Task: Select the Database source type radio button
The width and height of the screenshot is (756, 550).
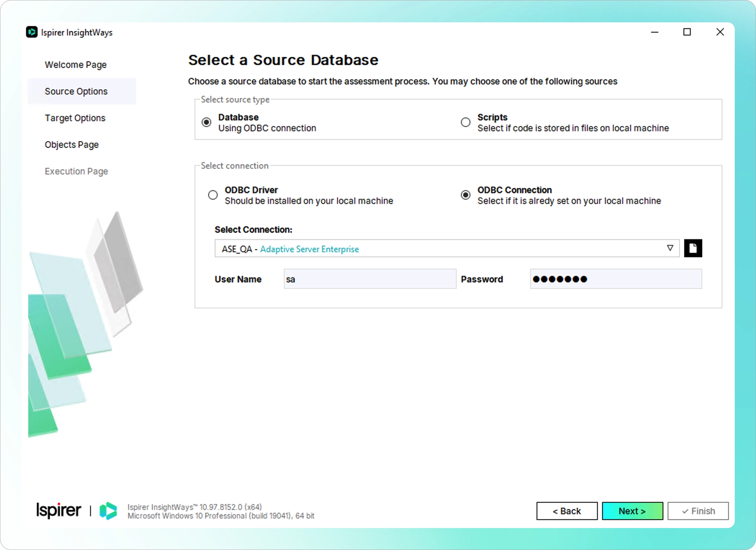Action: coord(206,122)
